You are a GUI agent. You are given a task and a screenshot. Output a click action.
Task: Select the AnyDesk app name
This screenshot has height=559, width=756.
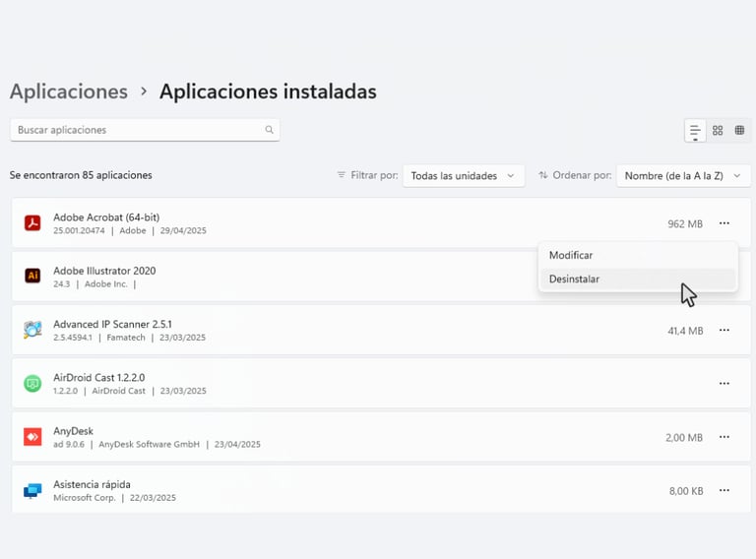(73, 431)
